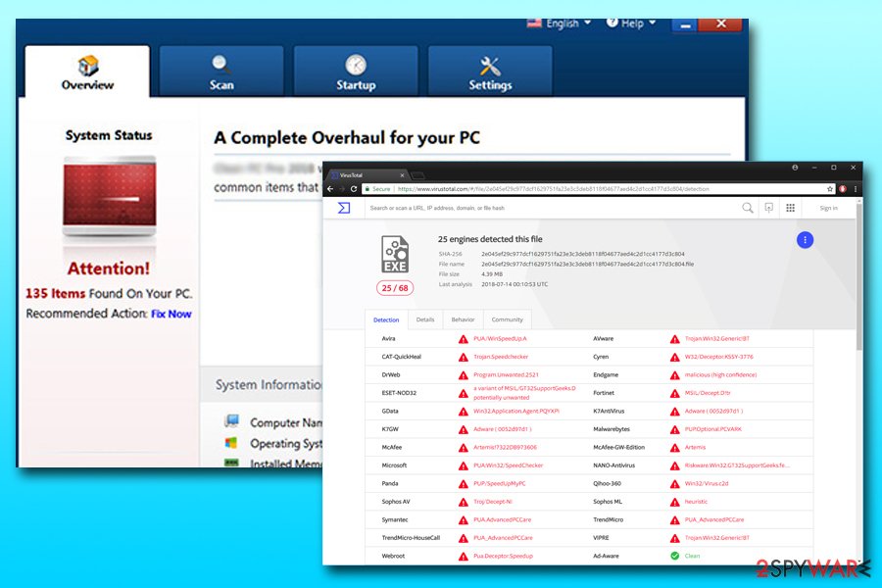Screen dimensions: 882x588
Task: Click the Installed Memory icon in System Information
Action: point(231,463)
